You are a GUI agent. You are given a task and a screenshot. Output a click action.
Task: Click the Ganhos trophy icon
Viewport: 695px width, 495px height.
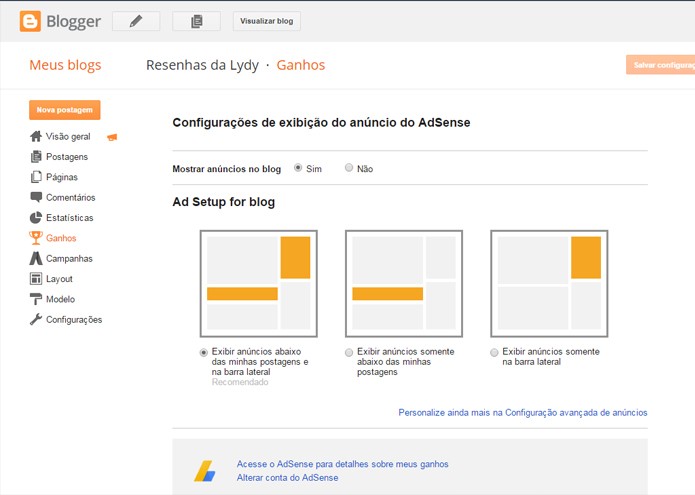point(36,238)
